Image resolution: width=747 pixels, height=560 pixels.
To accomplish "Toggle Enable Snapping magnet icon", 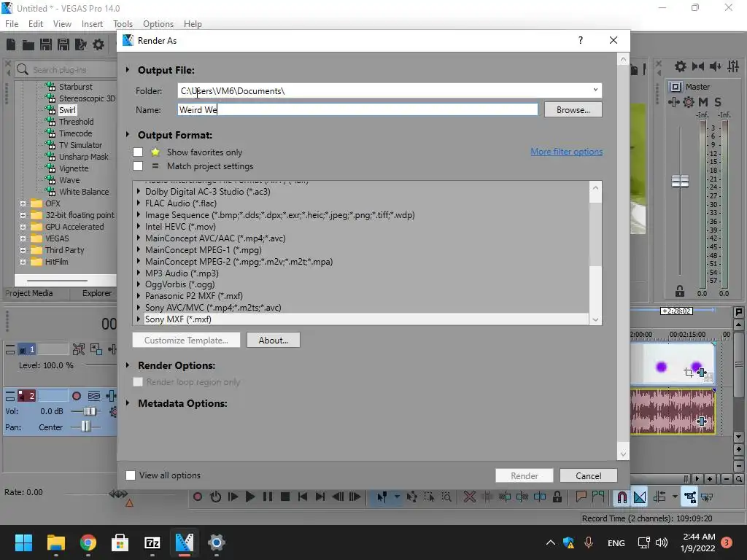I will [x=622, y=497].
